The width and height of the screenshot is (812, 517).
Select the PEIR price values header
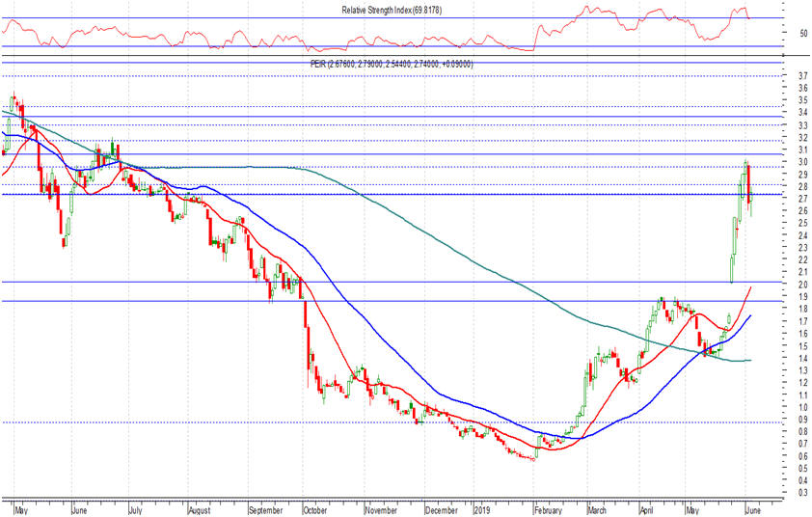tap(391, 65)
